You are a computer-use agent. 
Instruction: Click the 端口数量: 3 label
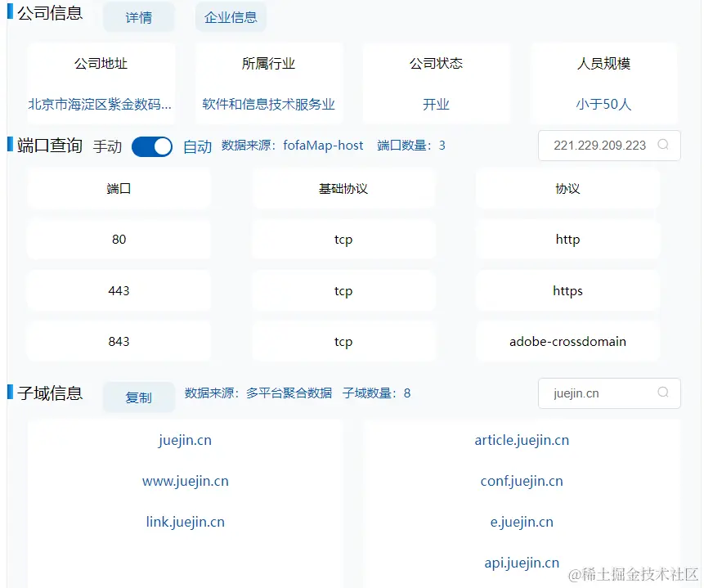pyautogui.click(x=411, y=146)
